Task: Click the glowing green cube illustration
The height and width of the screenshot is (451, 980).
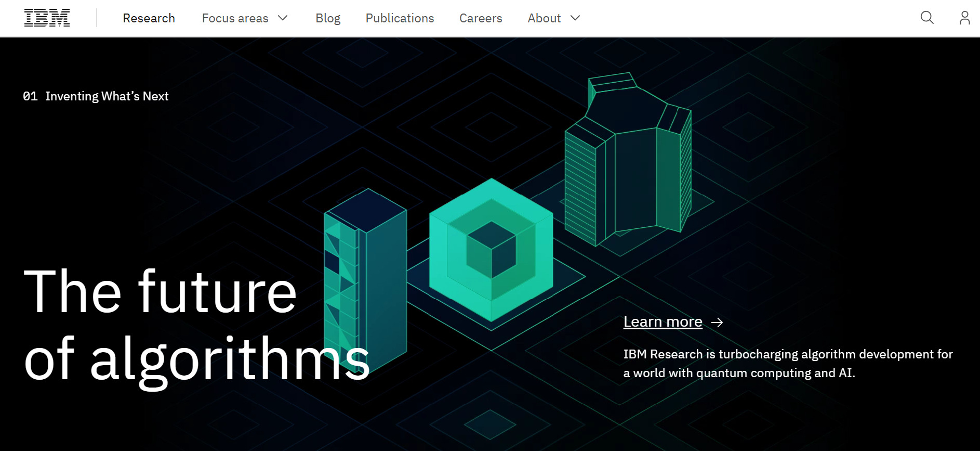Action: click(x=491, y=250)
